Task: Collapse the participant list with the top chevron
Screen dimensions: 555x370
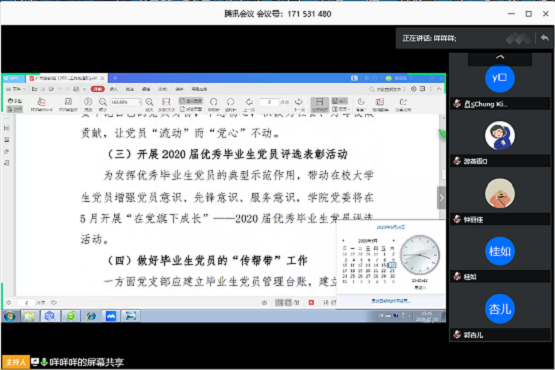Action: point(500,57)
